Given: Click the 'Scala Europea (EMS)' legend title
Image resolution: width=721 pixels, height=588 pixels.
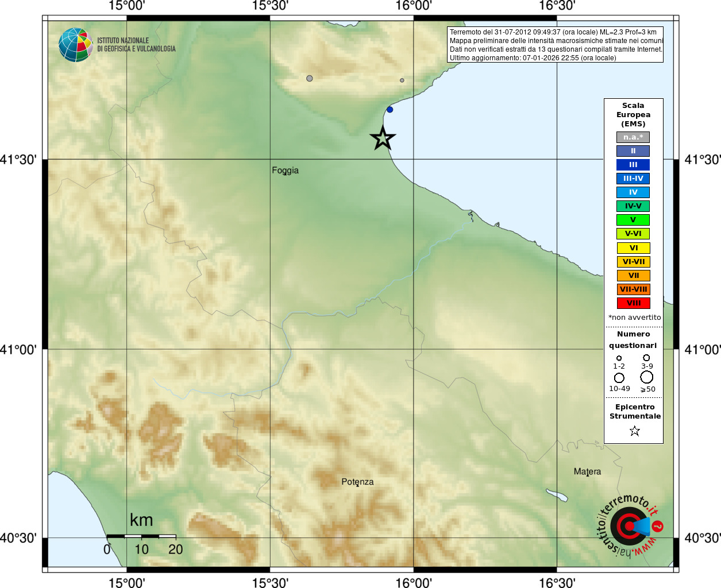Looking at the screenshot, I should click(633, 115).
